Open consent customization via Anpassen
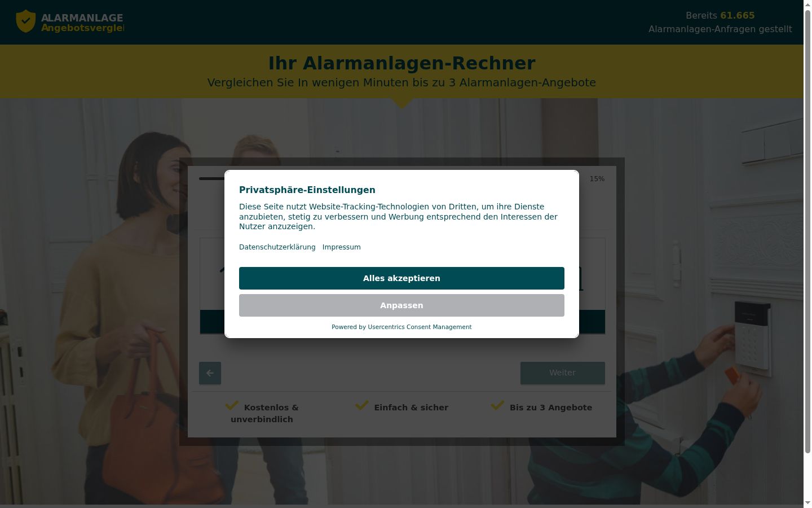The height and width of the screenshot is (508, 812). [x=401, y=305]
